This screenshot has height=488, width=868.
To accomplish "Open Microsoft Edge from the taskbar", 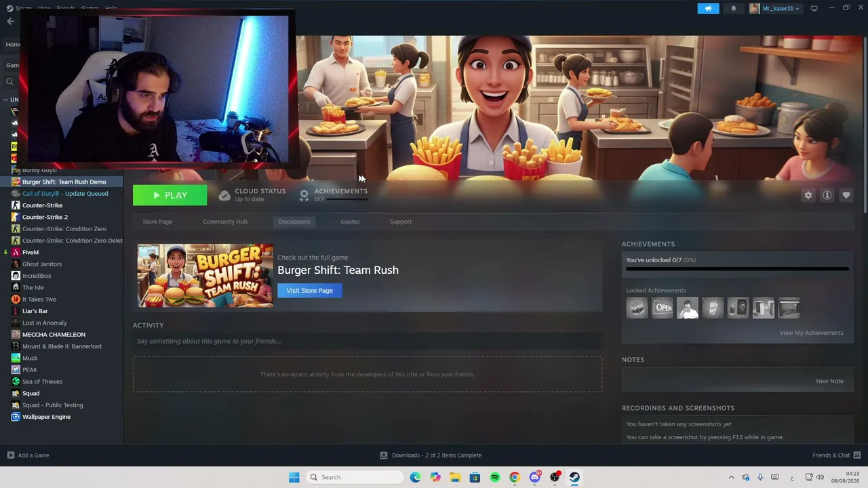I will 415,477.
